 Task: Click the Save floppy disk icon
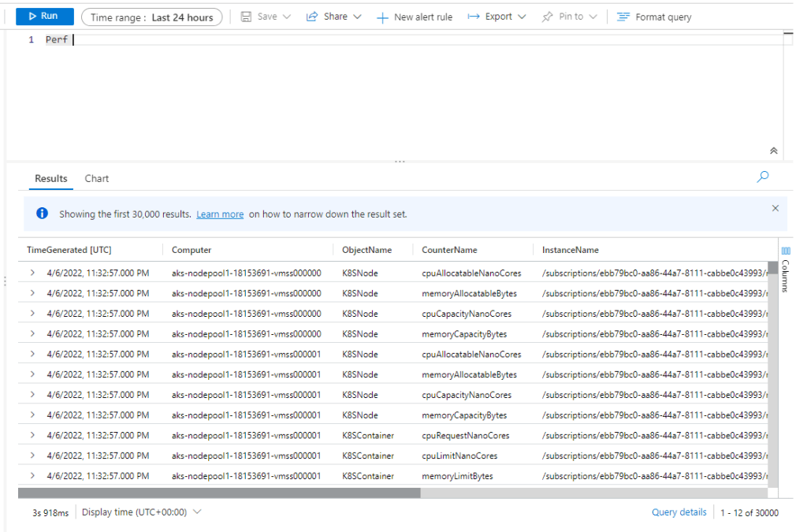(x=246, y=17)
